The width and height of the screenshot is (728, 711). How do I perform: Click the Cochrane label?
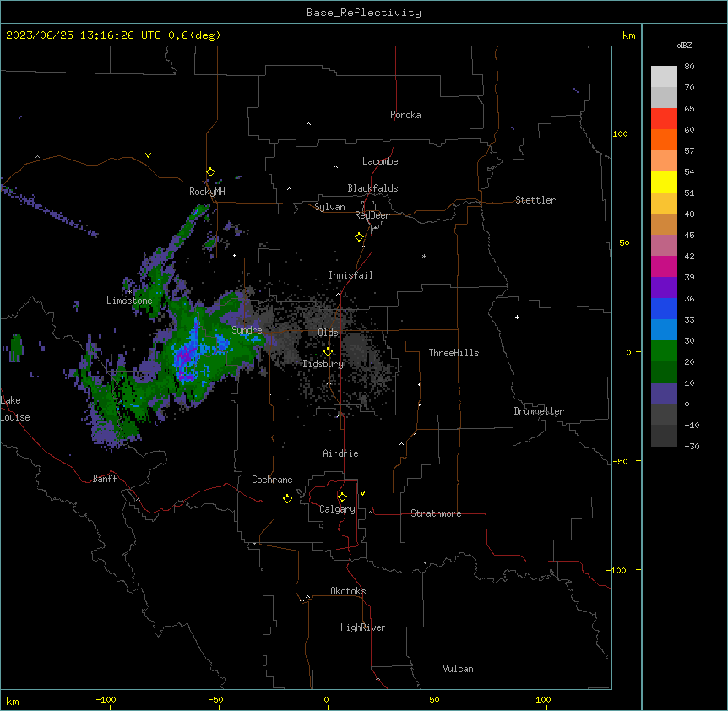click(x=272, y=480)
